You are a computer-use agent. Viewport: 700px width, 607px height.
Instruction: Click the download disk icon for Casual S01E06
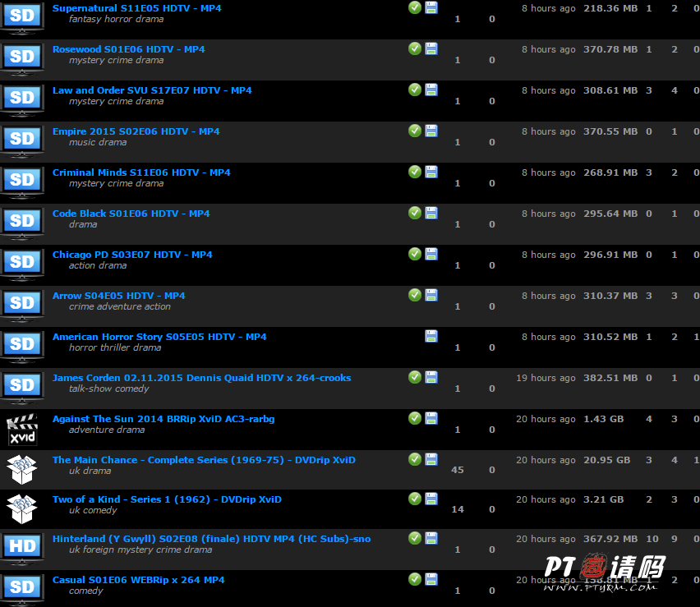coord(431,579)
